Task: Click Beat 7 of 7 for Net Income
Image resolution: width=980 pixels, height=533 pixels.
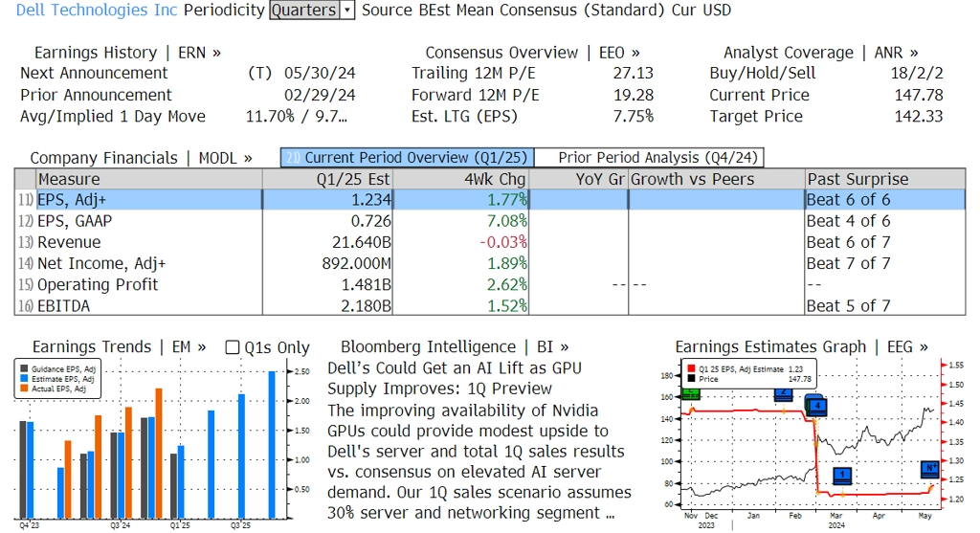Action: click(x=848, y=264)
